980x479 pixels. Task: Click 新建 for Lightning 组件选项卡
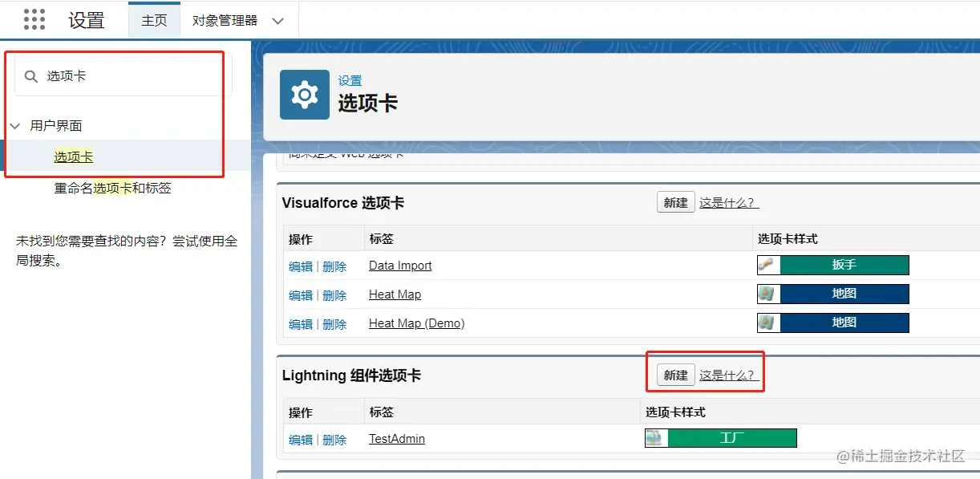[x=675, y=375]
